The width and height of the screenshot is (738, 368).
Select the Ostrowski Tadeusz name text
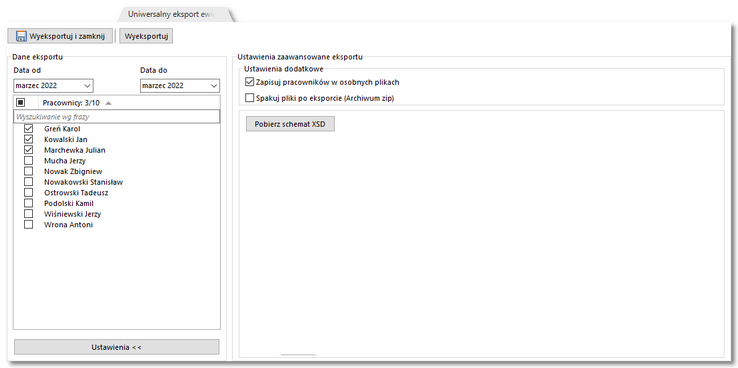tap(76, 193)
